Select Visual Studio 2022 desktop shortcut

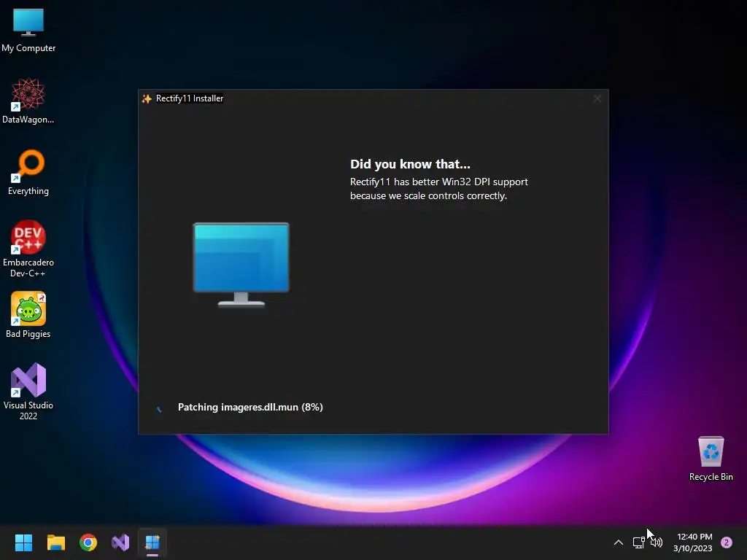(x=28, y=392)
